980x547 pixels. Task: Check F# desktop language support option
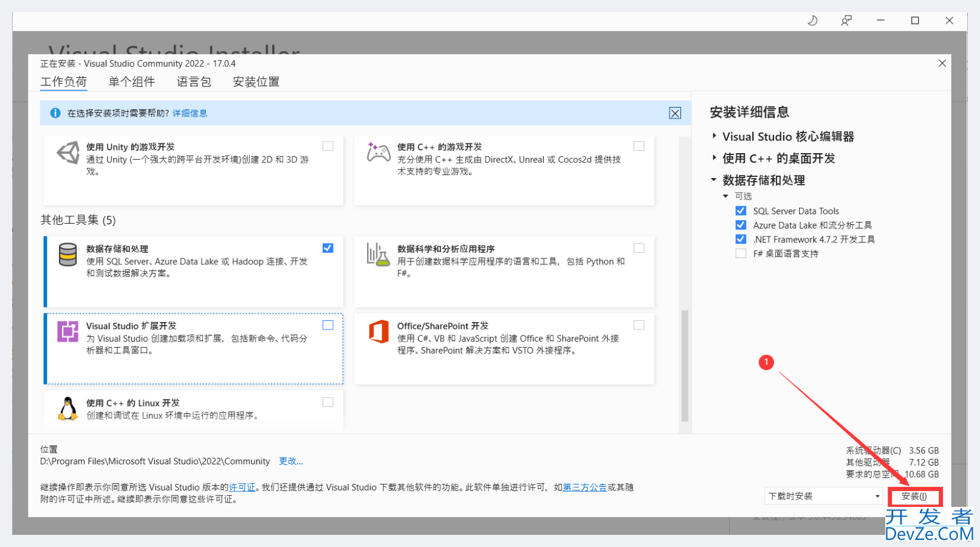pyautogui.click(x=741, y=253)
